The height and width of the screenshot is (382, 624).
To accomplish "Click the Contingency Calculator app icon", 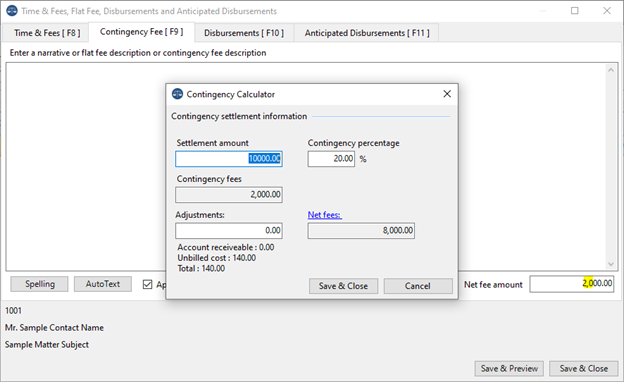I will 177,94.
